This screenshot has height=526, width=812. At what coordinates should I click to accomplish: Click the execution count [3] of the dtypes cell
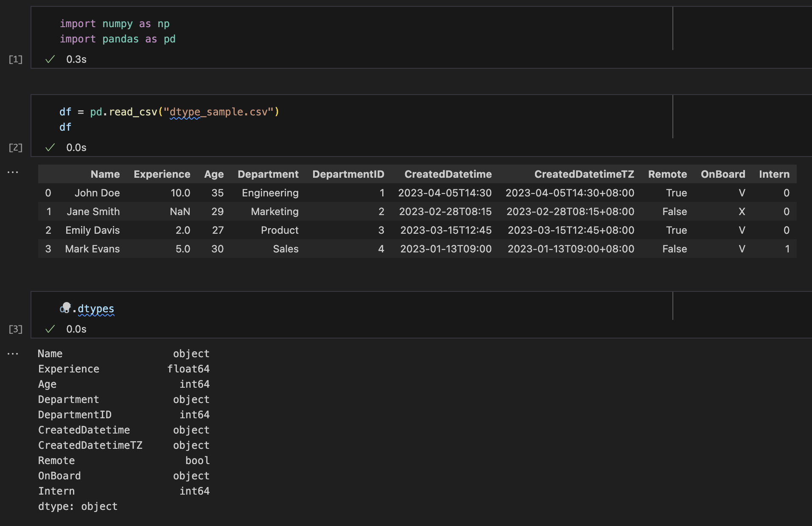[x=15, y=329]
